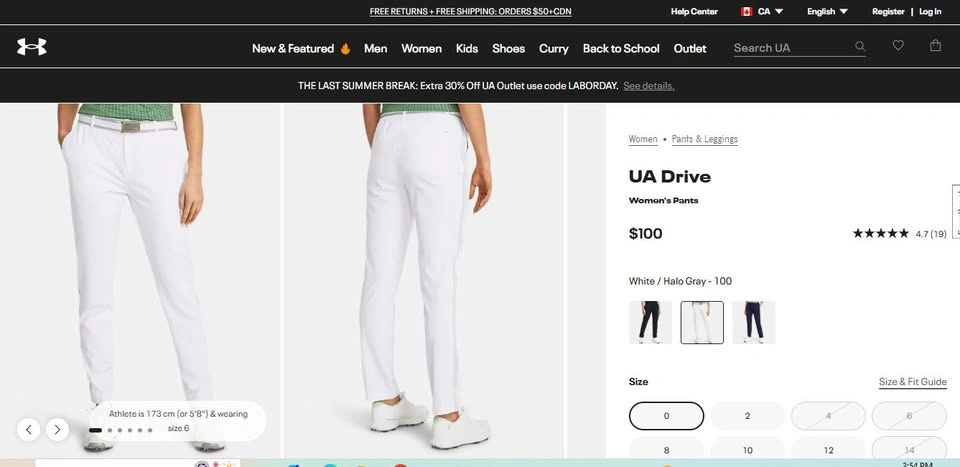The image size is (960, 467).
Task: Open the Women navigation menu
Action: click(x=421, y=48)
